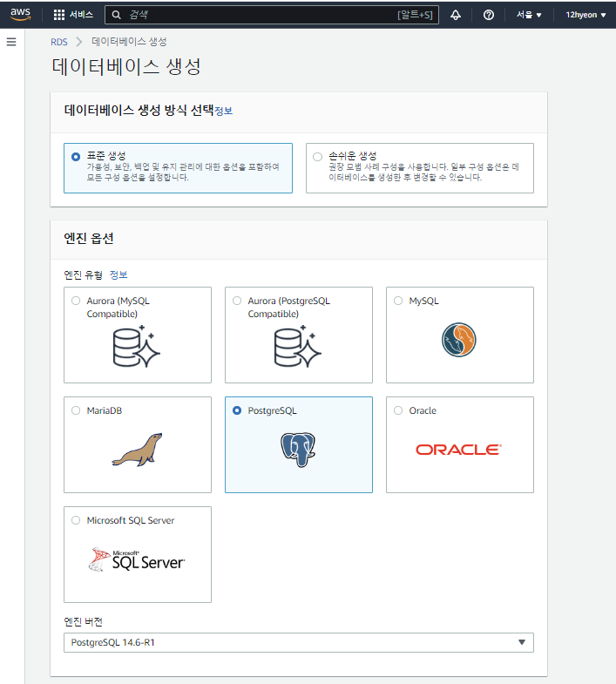Choose Aurora (PostgreSQL Compatible) engine radio

coord(237,301)
